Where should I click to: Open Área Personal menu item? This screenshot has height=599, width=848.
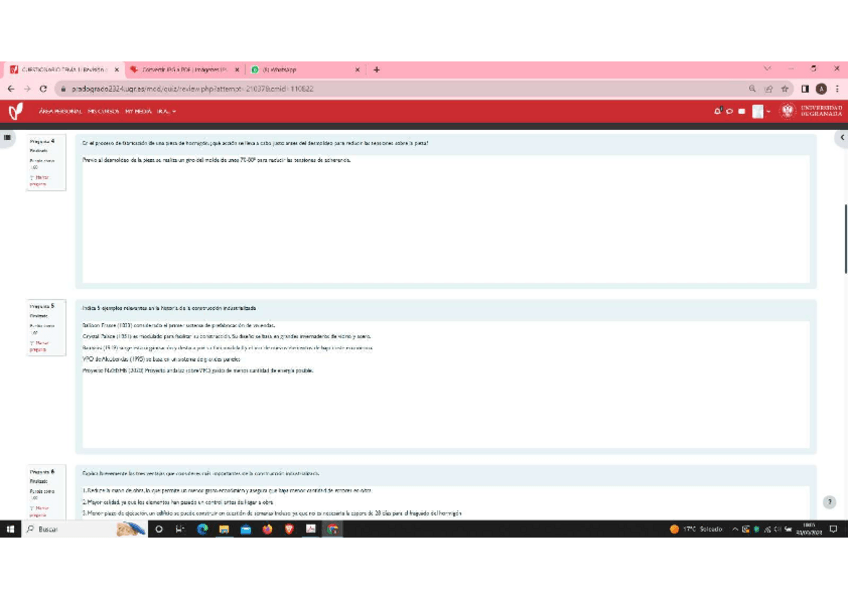coord(60,111)
